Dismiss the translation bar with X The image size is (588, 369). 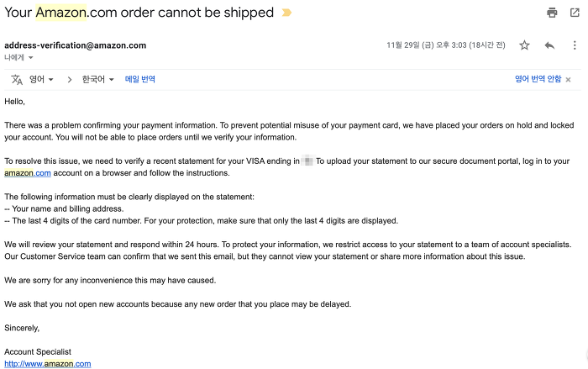(568, 80)
